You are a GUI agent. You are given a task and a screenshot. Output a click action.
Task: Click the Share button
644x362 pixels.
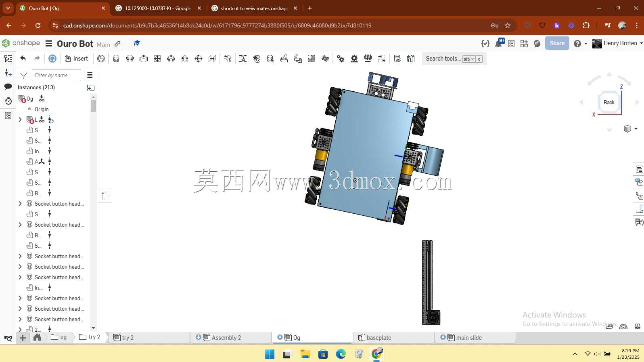pos(557,43)
